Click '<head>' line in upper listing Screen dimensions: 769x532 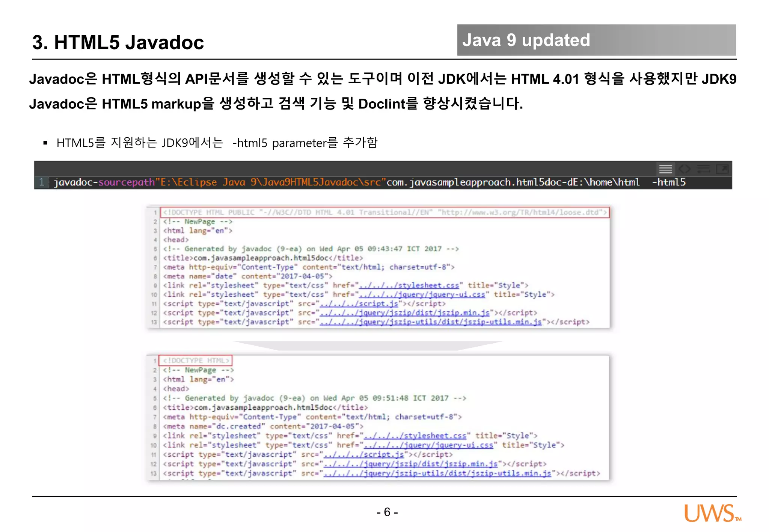176,240
